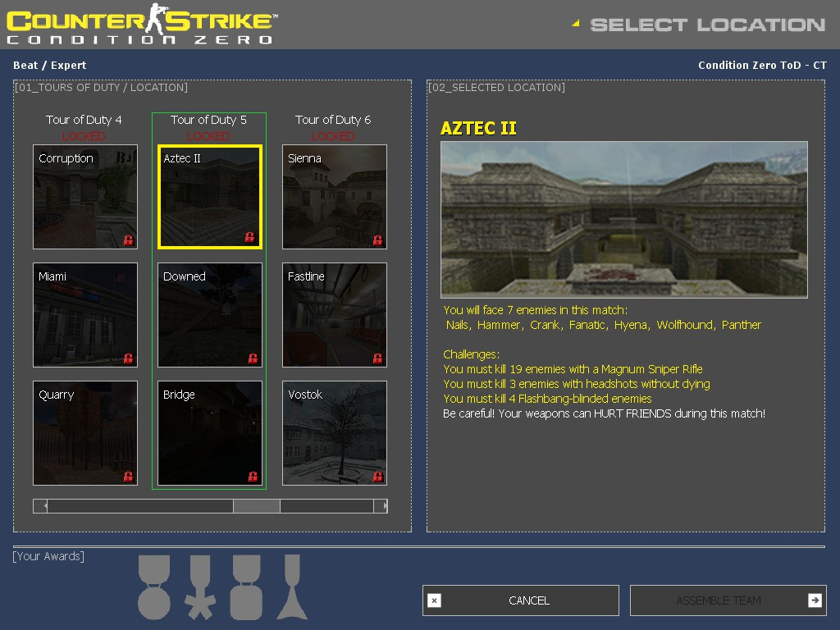Image resolution: width=840 pixels, height=630 pixels.
Task: Click the lock icon on the Miami map
Action: [x=128, y=358]
